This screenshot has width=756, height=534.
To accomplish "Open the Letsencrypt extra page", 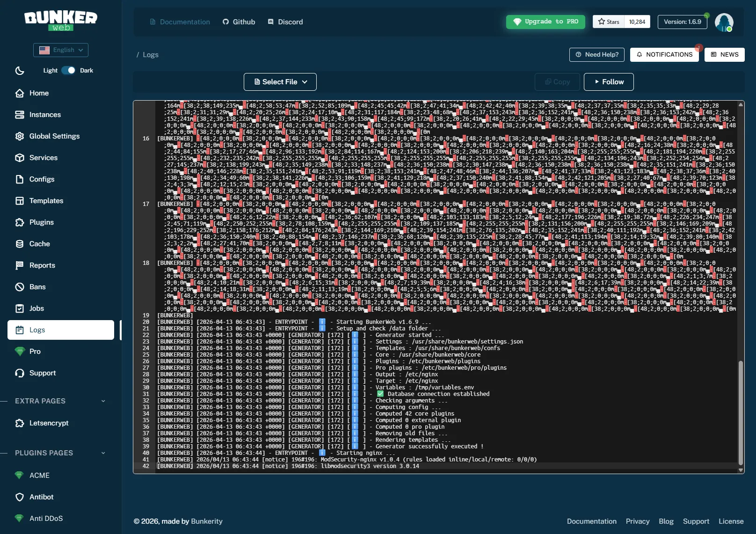I will 48,423.
